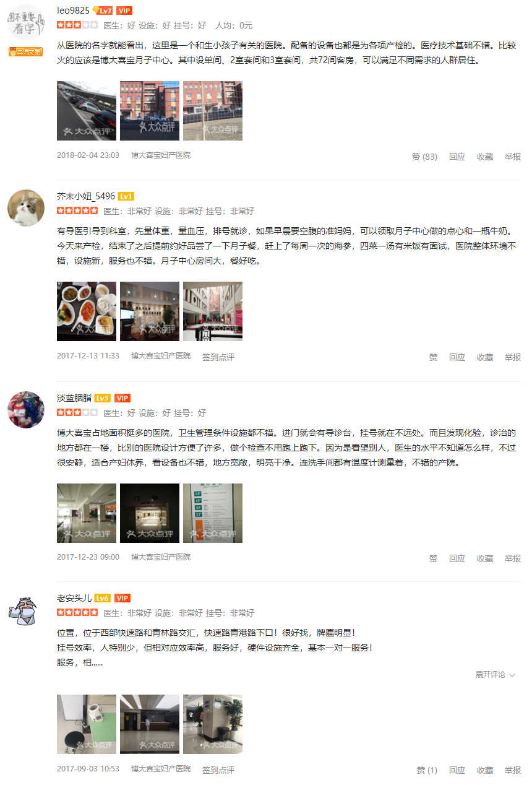Click the cat avatar of 芥末小妞_5496
This screenshot has width=532, height=785.
coord(26,208)
